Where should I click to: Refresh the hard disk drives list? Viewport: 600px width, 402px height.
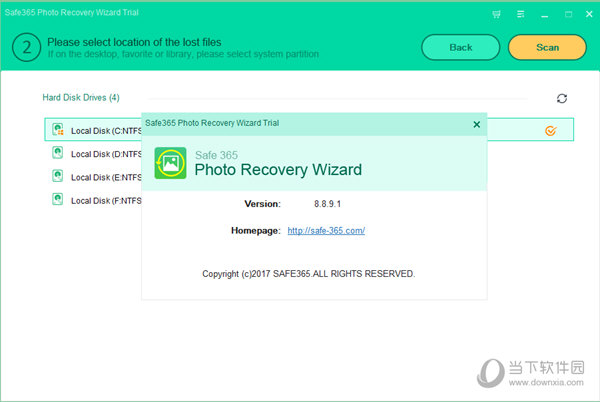[561, 98]
